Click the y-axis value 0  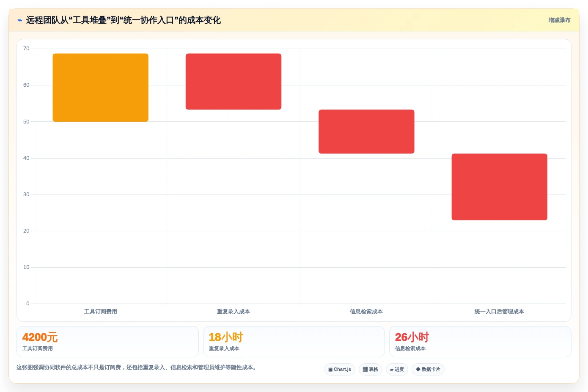pyautogui.click(x=28, y=304)
